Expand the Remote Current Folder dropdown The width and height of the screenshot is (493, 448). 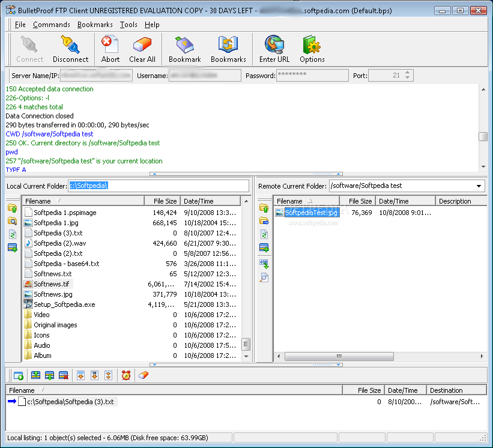click(x=479, y=186)
